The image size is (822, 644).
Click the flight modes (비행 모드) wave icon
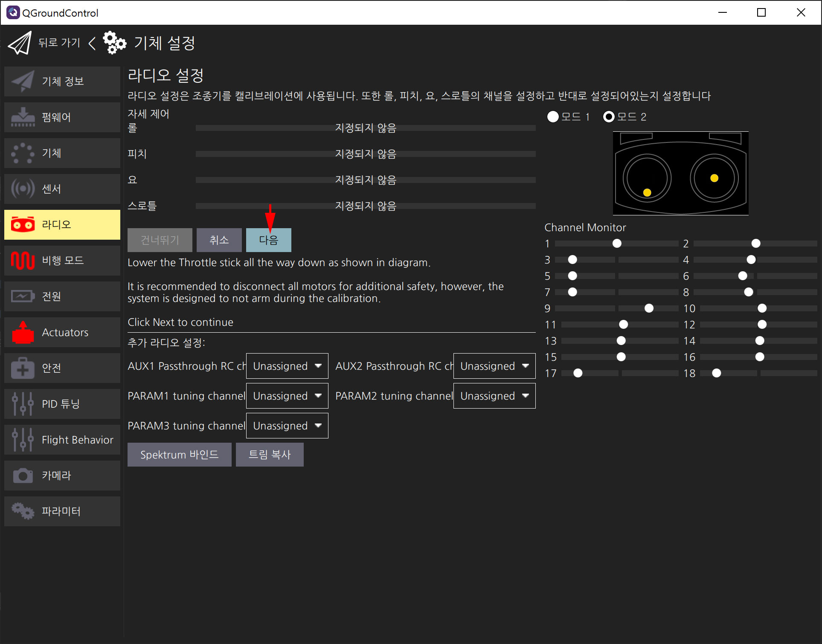click(23, 260)
